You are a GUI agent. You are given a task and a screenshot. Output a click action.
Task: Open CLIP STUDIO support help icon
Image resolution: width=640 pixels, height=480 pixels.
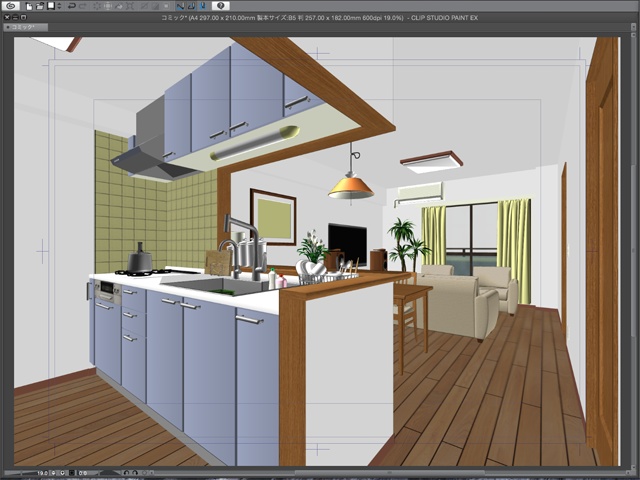click(221, 6)
